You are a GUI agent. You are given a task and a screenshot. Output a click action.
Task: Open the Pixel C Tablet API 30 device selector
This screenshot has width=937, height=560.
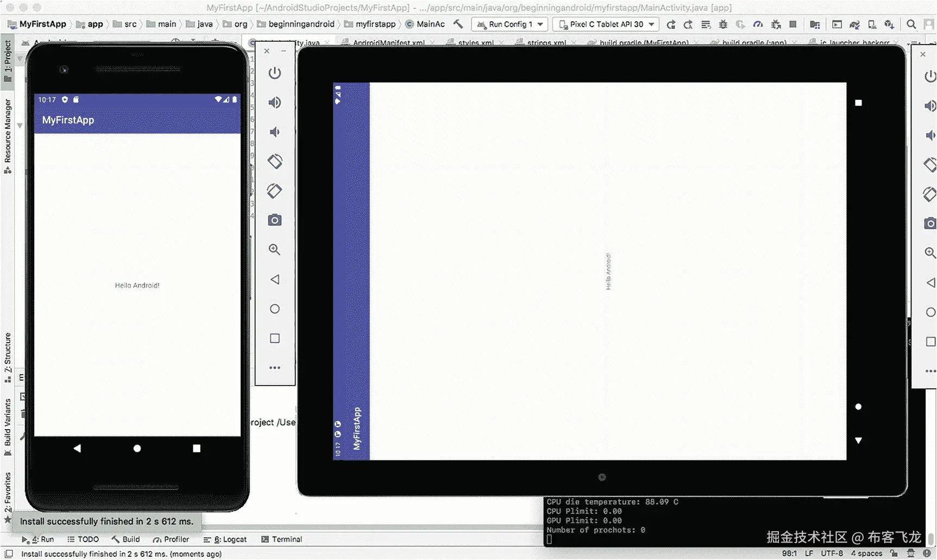coord(605,24)
